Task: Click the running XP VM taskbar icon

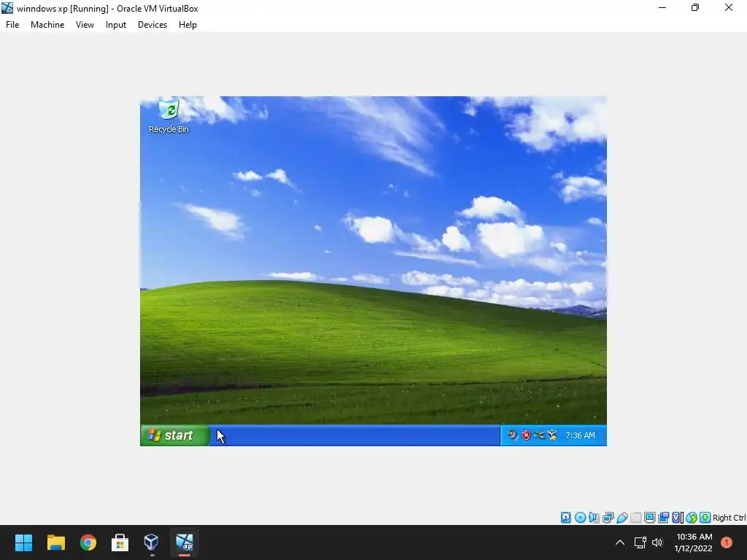Action: [185, 542]
